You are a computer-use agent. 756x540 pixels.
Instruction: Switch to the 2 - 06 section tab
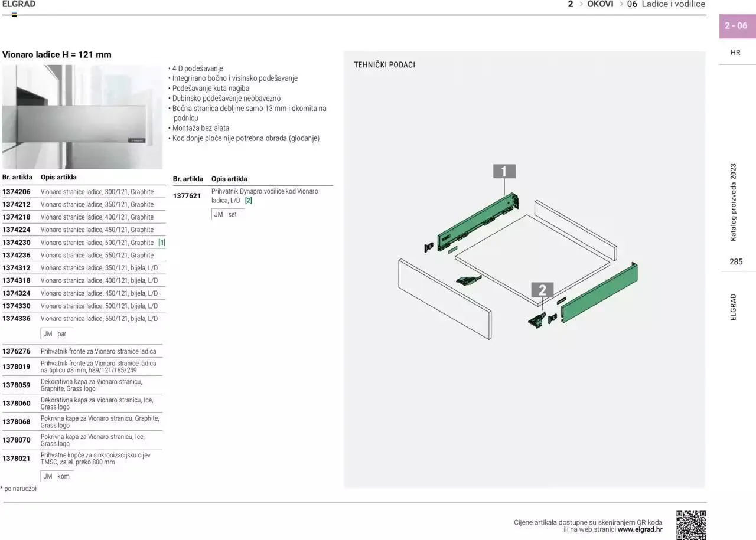(x=737, y=26)
